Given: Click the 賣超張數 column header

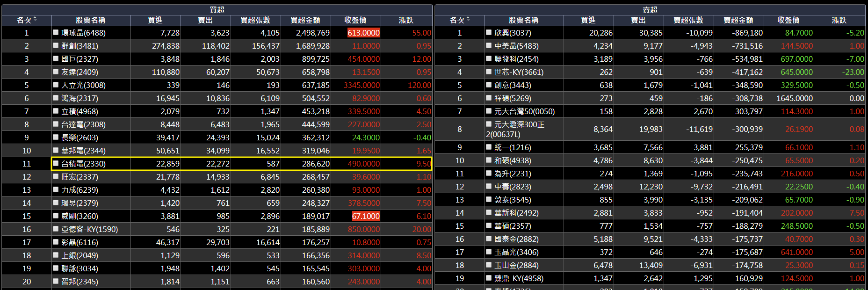Looking at the screenshot, I should [688, 20].
